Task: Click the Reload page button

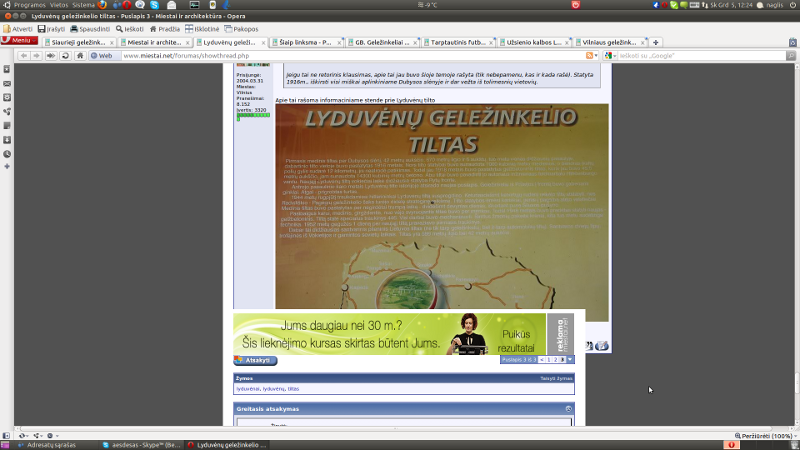Action: pyautogui.click(x=66, y=56)
